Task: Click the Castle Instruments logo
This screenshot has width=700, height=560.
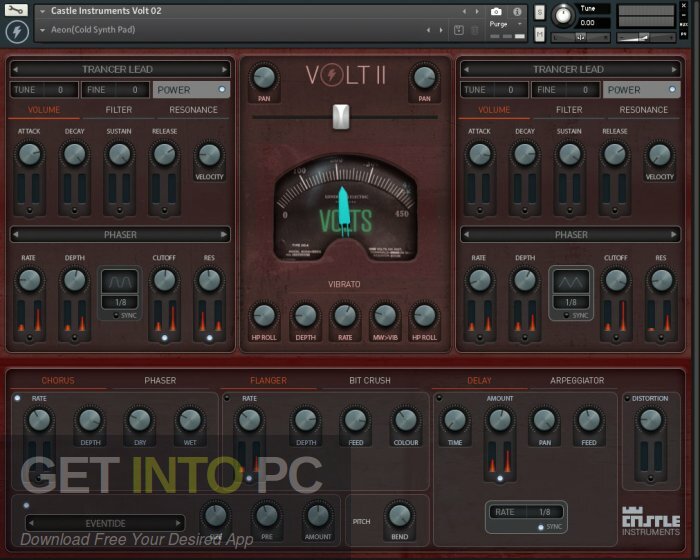Action: click(x=651, y=521)
